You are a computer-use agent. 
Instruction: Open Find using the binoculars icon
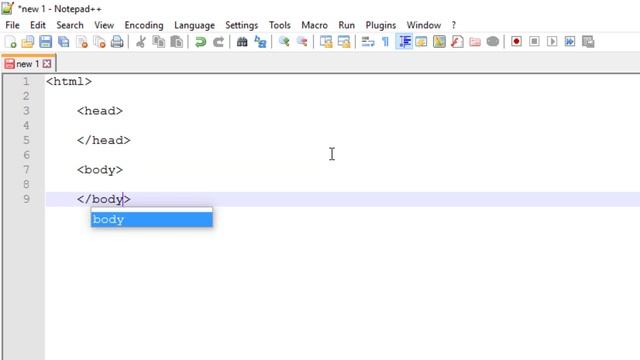click(x=242, y=42)
